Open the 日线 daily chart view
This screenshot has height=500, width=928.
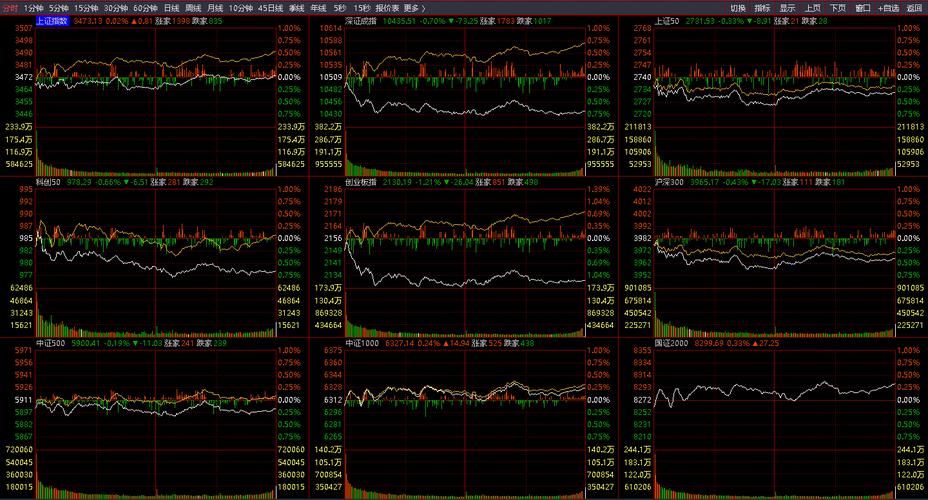click(x=171, y=7)
